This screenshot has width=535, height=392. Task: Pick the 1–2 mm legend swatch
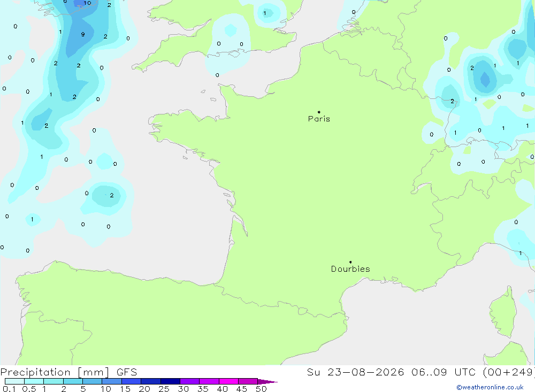click(x=53, y=381)
